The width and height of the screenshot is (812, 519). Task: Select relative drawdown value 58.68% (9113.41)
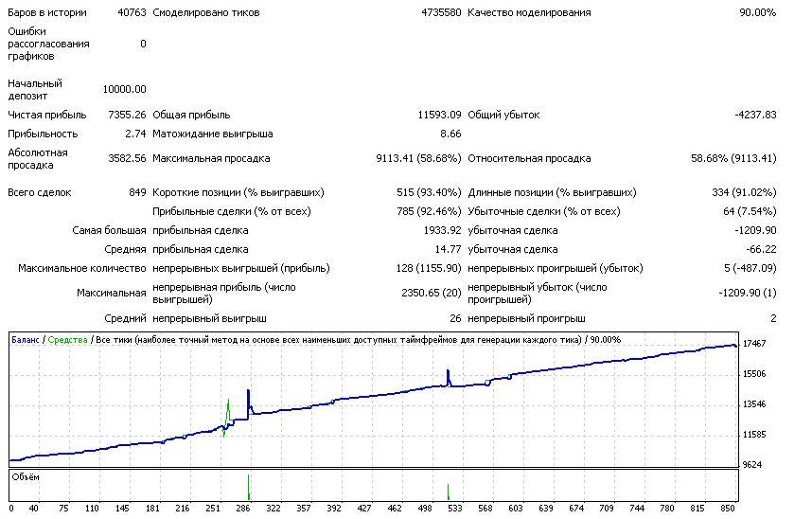pyautogui.click(x=733, y=158)
